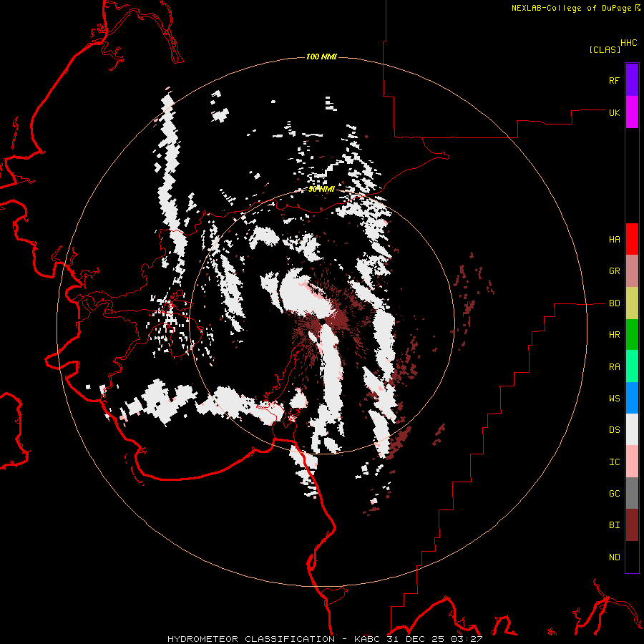This screenshot has height=644, width=644.
Task: Click the BD legend label
Action: (614, 303)
